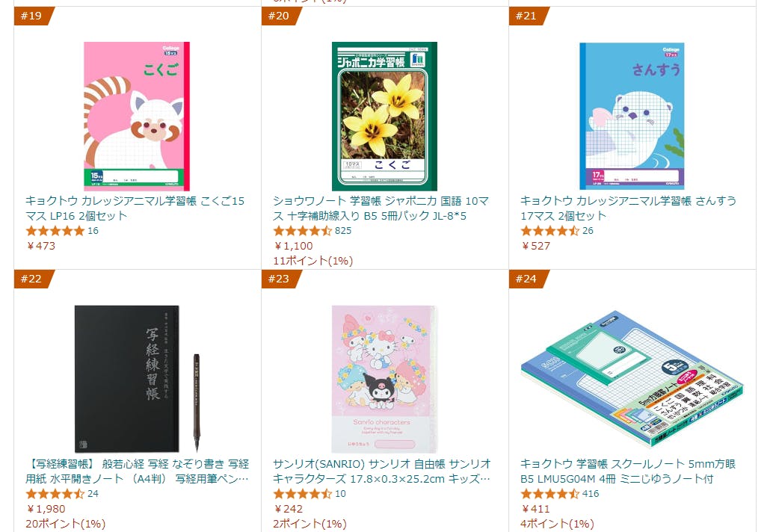Open the blue さんすう otter notebook image
Viewport: 773px width, 532px height.
point(632,117)
